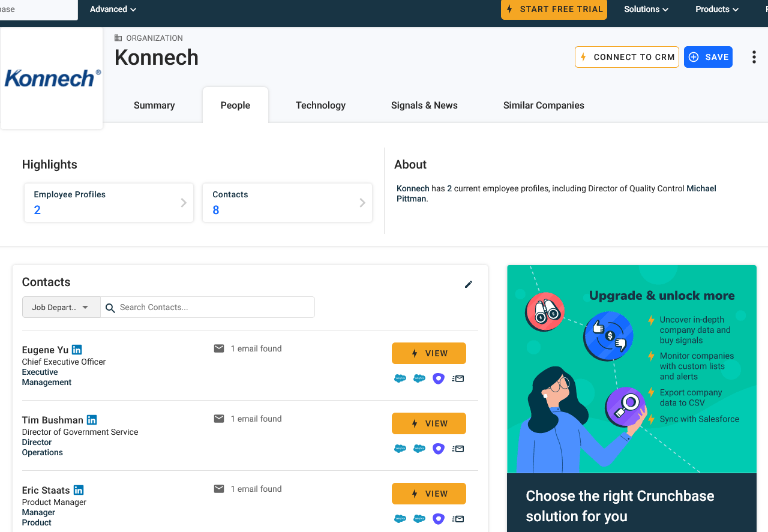Click the Konnech company logo

click(x=52, y=78)
